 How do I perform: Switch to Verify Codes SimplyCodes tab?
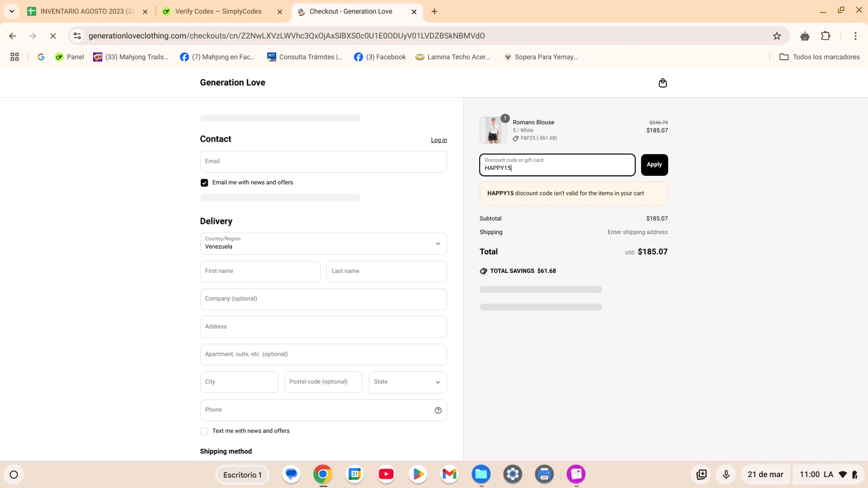[x=218, y=12]
